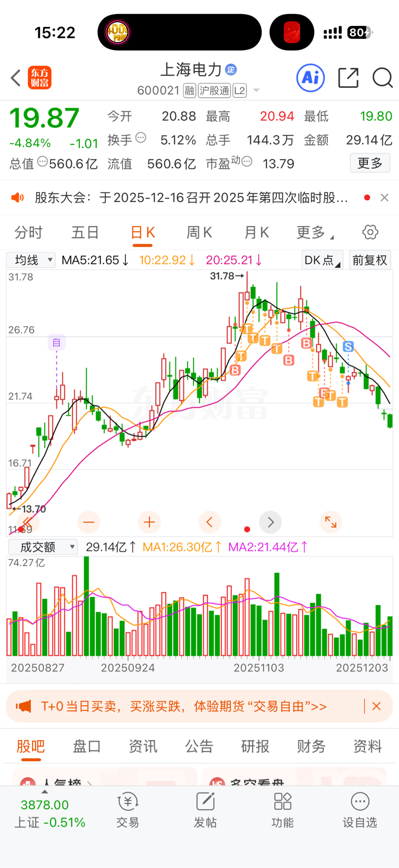Image resolution: width=399 pixels, height=868 pixels.
Task: Show 换手 info bubble icon
Action: tap(141, 138)
